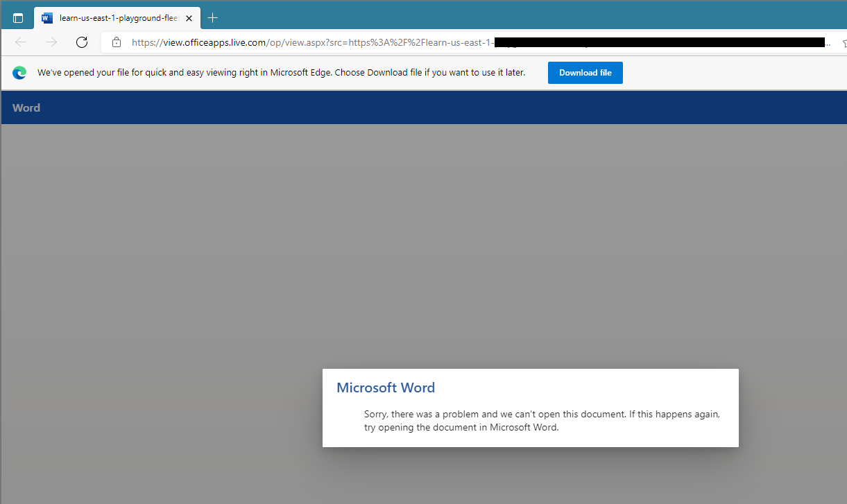Screen dimensions: 847x504
Task: Click the redacted black portion of the URL
Action: point(659,42)
